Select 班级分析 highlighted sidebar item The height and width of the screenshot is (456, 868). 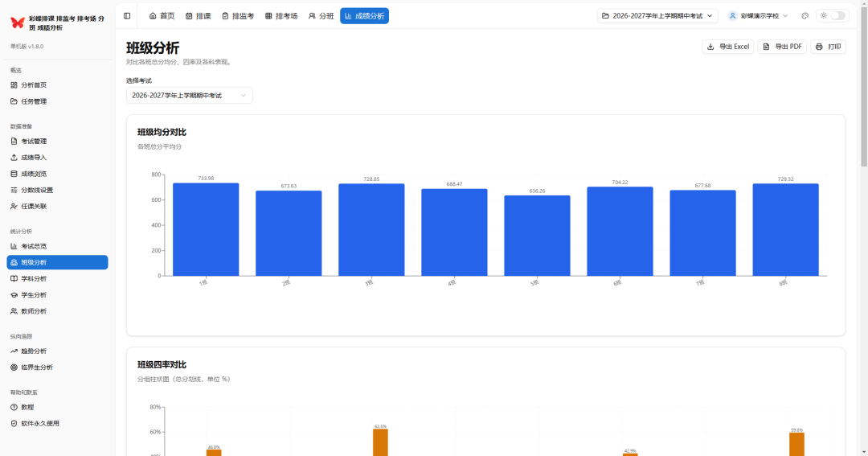(x=57, y=262)
